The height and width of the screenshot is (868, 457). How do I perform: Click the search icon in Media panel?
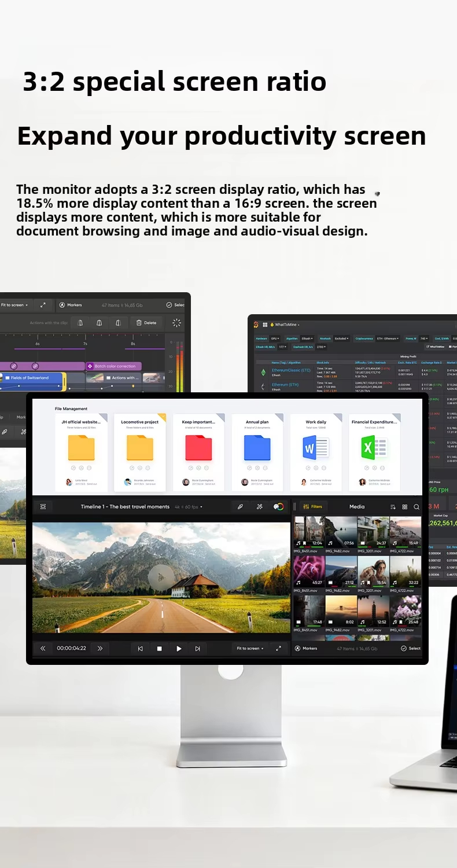[x=416, y=506]
